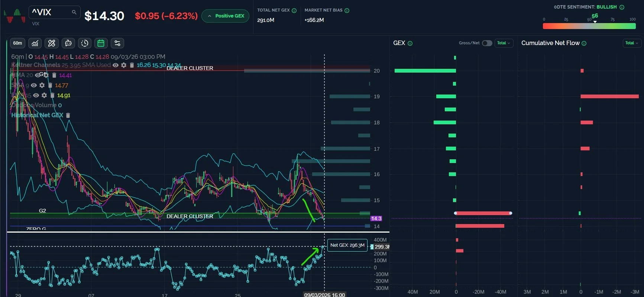Open EMA 15 settings gear
Image resolution: width=644 pixels, height=297 pixels.
tap(44, 95)
